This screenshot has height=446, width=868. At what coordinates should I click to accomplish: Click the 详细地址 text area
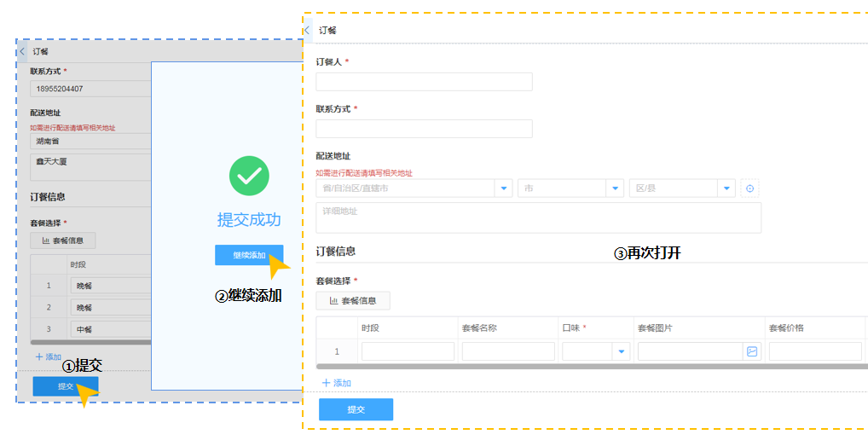click(538, 217)
